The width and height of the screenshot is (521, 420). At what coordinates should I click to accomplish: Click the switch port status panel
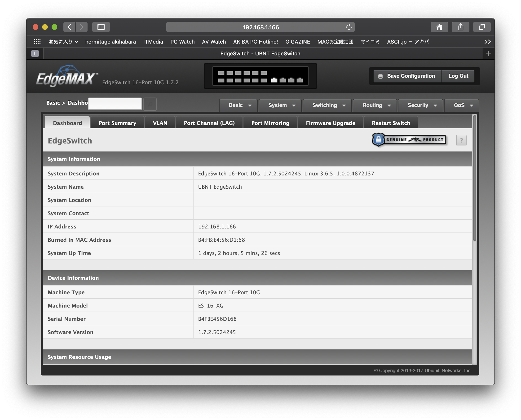260,76
